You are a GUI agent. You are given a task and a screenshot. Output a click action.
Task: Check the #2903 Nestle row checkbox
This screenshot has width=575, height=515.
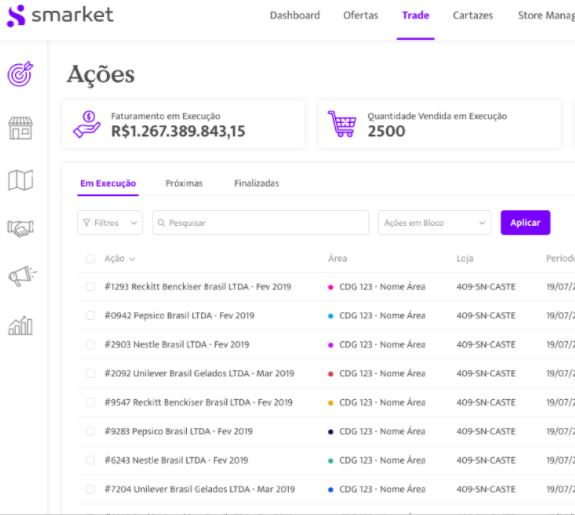click(x=90, y=344)
